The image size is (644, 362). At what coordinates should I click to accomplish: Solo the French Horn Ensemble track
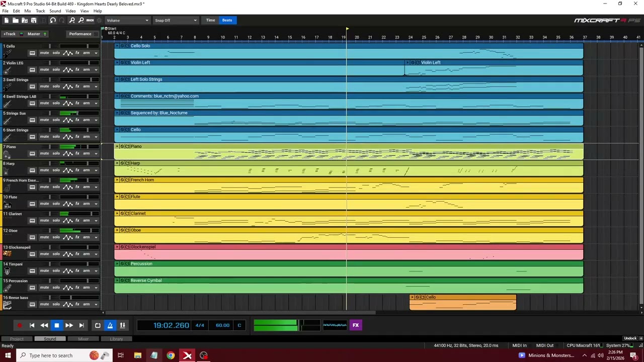(x=56, y=187)
